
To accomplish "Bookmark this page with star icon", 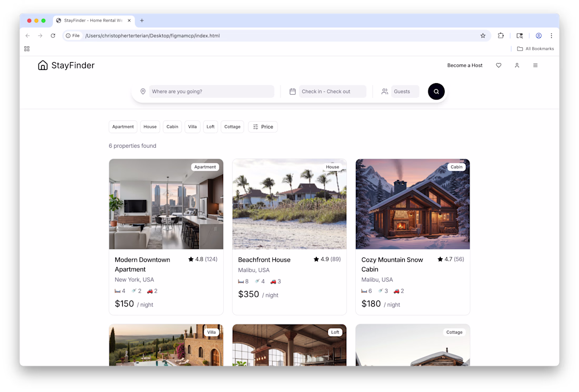I will tap(483, 36).
